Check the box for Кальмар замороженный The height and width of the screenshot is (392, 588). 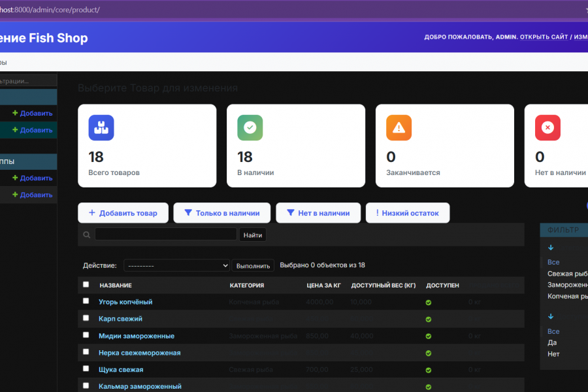pos(86,385)
